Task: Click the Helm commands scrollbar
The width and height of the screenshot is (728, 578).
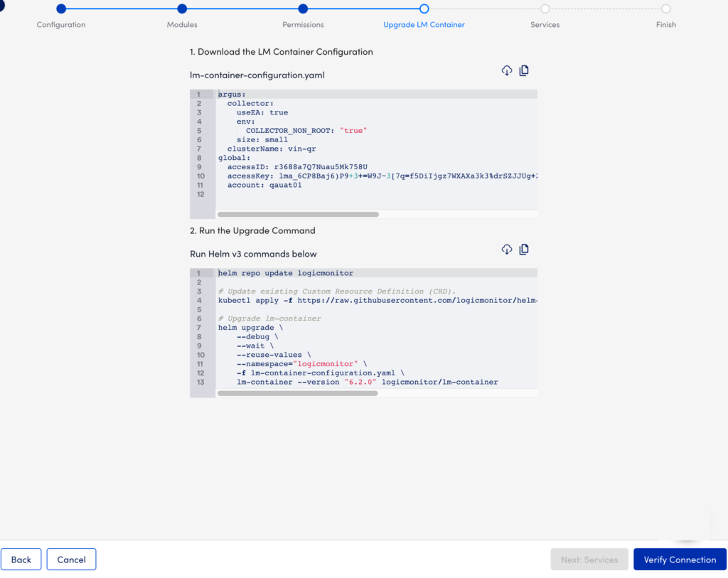Action: tap(298, 392)
